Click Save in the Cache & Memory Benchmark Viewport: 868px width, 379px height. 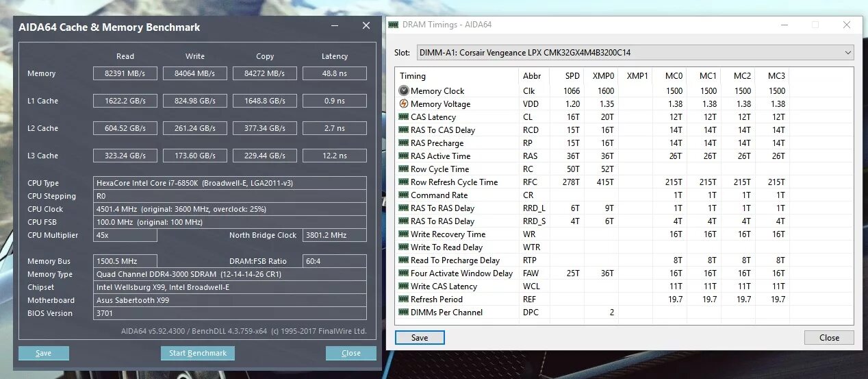point(44,353)
